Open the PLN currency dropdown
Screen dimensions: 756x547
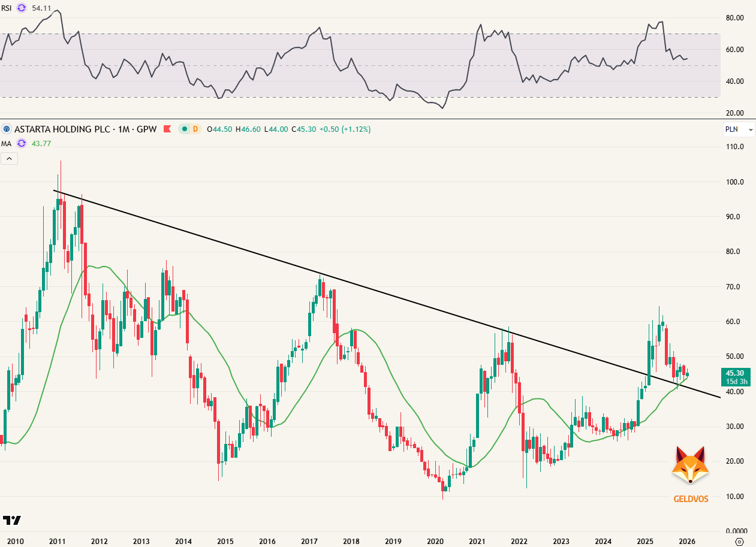click(x=739, y=129)
